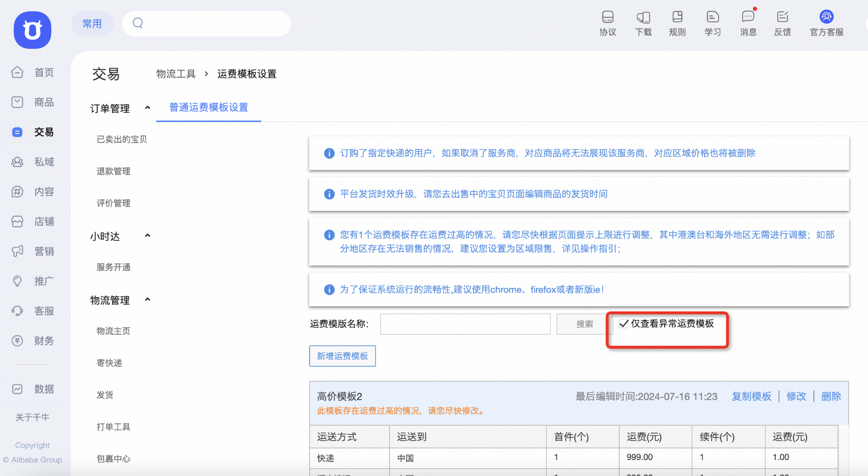868x476 pixels.
Task: Open the 客服 customer service headset icon
Action: click(17, 311)
